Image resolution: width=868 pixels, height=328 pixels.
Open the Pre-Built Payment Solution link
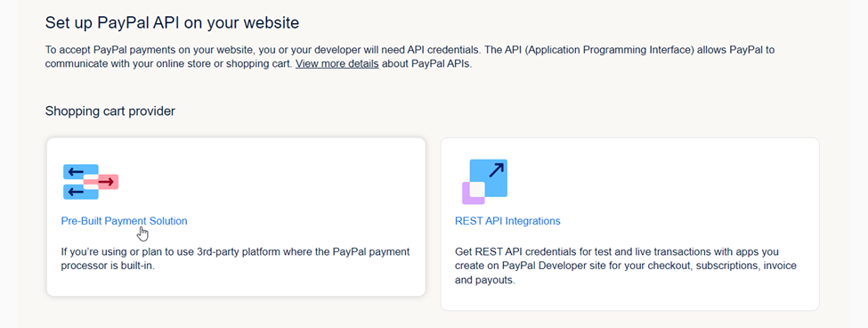pyautogui.click(x=124, y=220)
